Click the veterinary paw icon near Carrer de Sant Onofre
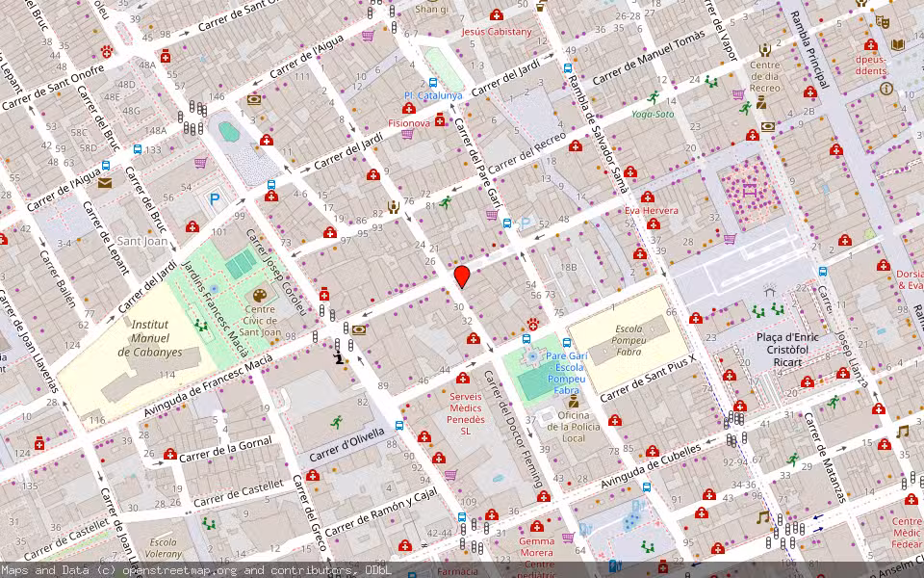 107,51
